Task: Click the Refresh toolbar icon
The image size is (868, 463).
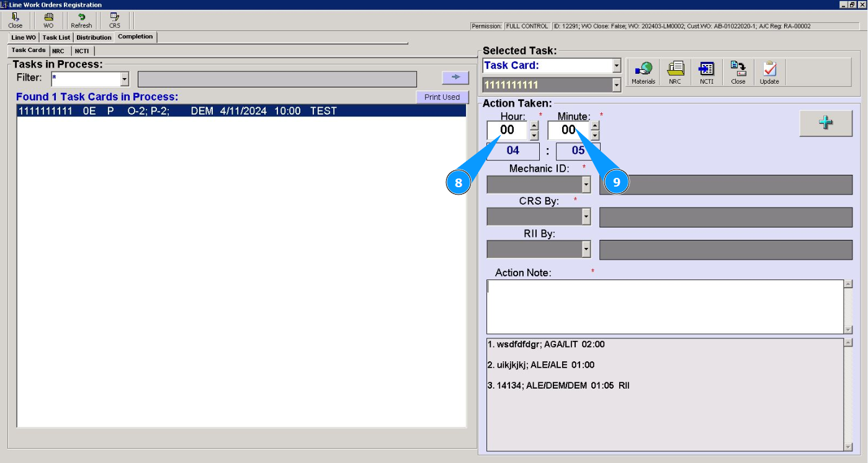Action: coord(81,20)
